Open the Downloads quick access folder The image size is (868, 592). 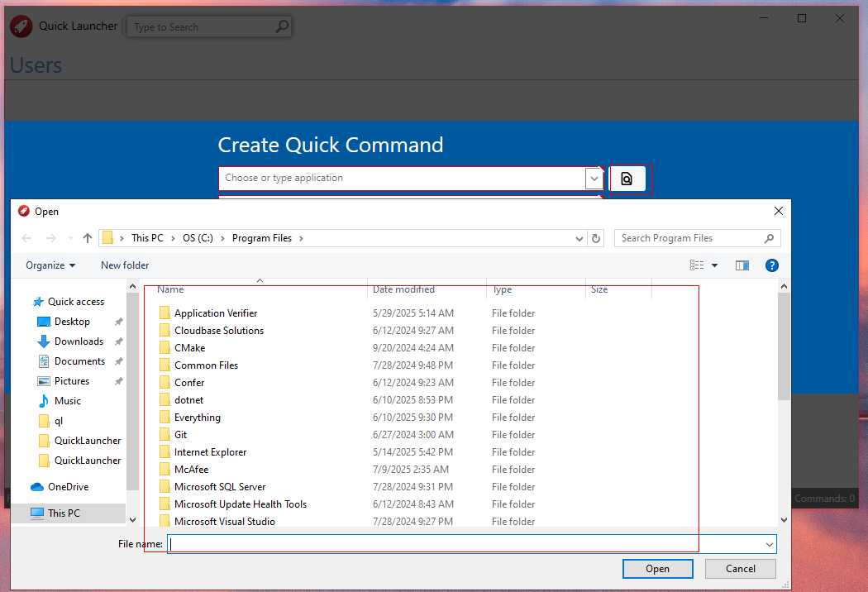(79, 341)
